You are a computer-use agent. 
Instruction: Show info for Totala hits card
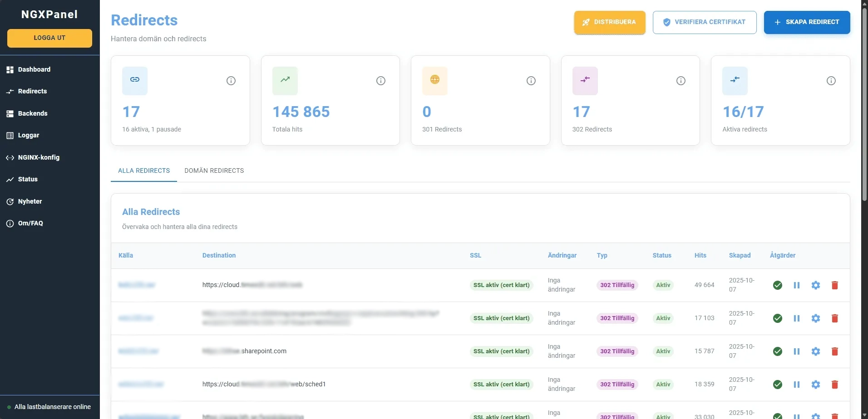381,81
